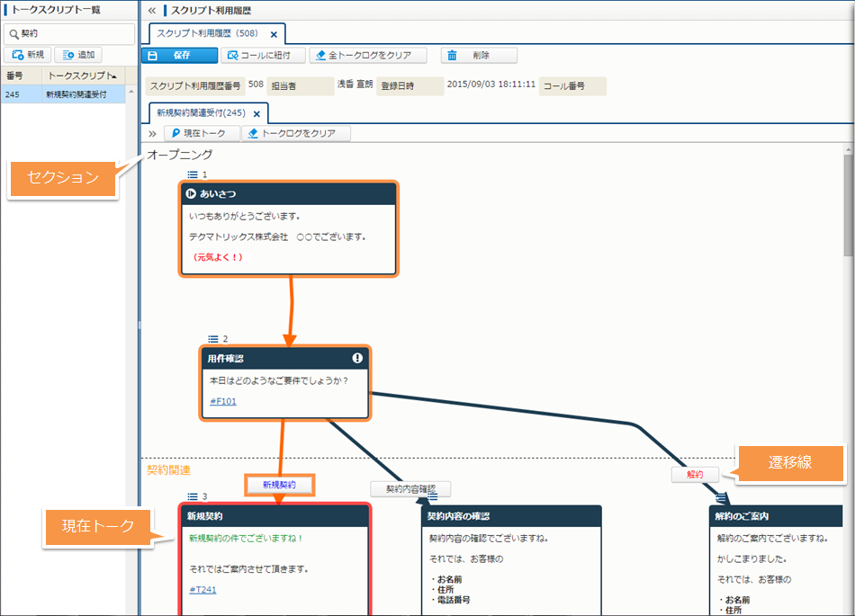Screen dimensions: 855x616
Task: Click the script search input field
Action: 76,34
